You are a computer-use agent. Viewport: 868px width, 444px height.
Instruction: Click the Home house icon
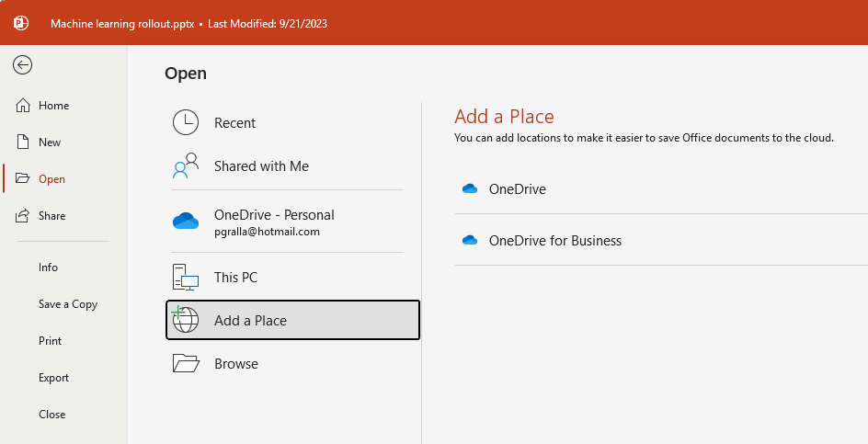point(23,105)
